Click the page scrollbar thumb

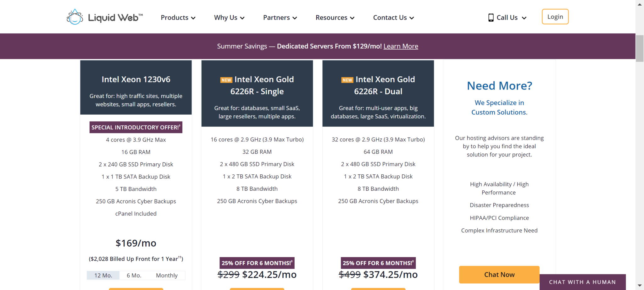[x=640, y=48]
